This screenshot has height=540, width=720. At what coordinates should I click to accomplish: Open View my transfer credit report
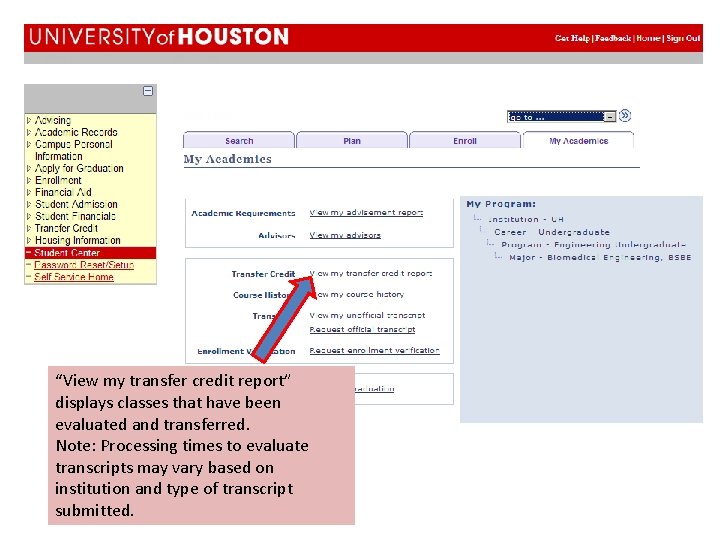pos(371,273)
